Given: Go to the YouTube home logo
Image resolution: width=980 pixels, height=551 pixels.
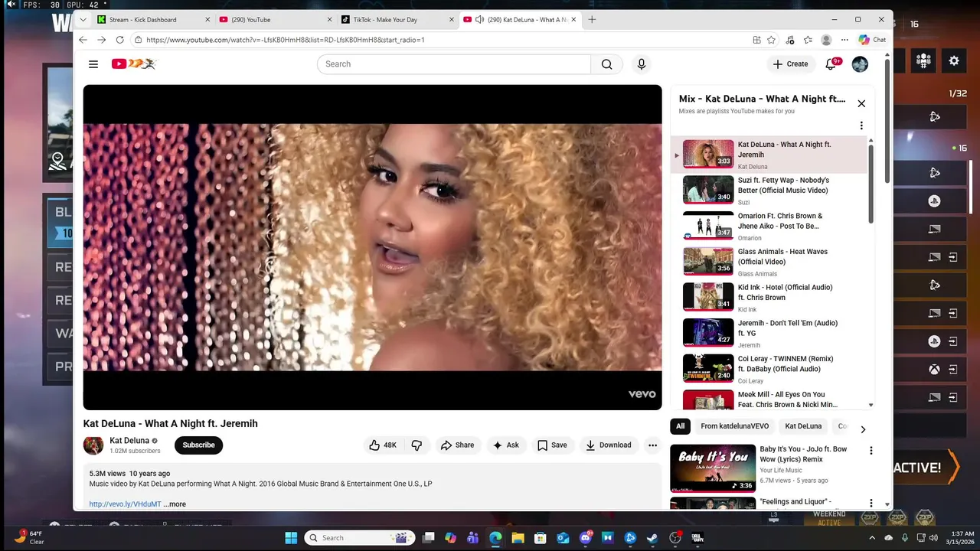Looking at the screenshot, I should (x=133, y=64).
